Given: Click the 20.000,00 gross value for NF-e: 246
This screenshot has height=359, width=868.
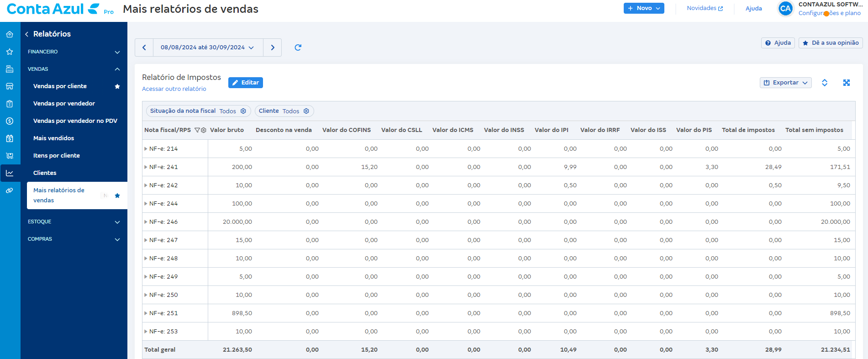Looking at the screenshot, I should tap(237, 222).
